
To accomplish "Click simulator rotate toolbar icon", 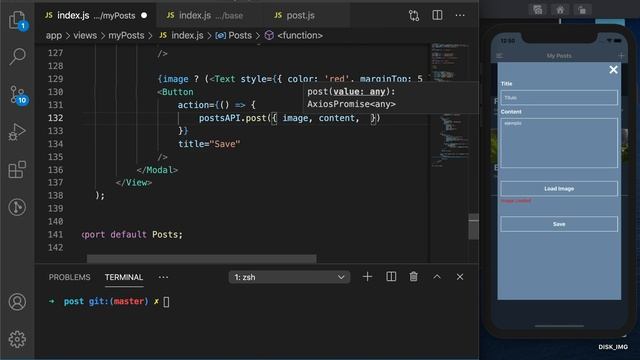I will pos(582,10).
